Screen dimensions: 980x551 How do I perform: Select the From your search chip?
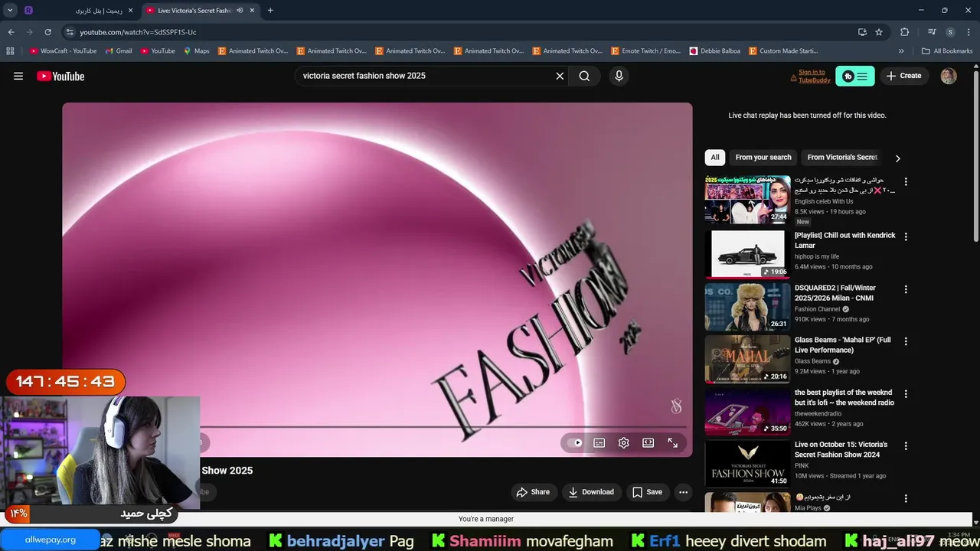[x=763, y=158]
